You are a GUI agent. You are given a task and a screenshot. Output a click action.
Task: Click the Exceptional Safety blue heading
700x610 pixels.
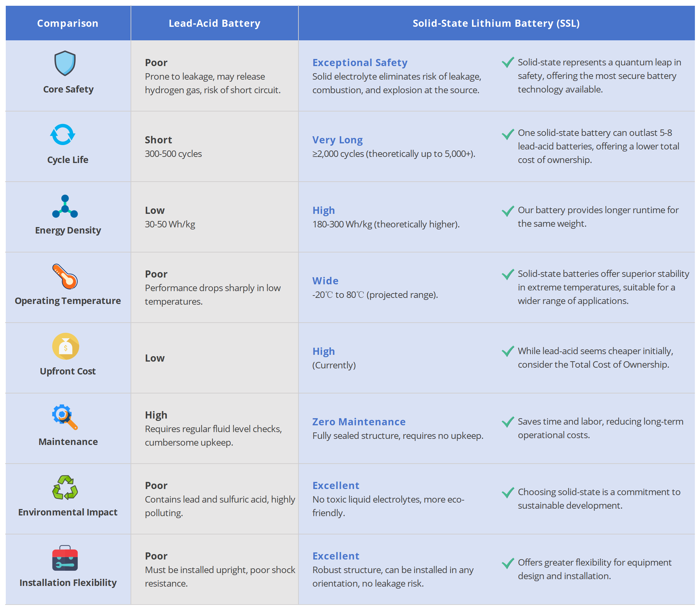click(360, 63)
